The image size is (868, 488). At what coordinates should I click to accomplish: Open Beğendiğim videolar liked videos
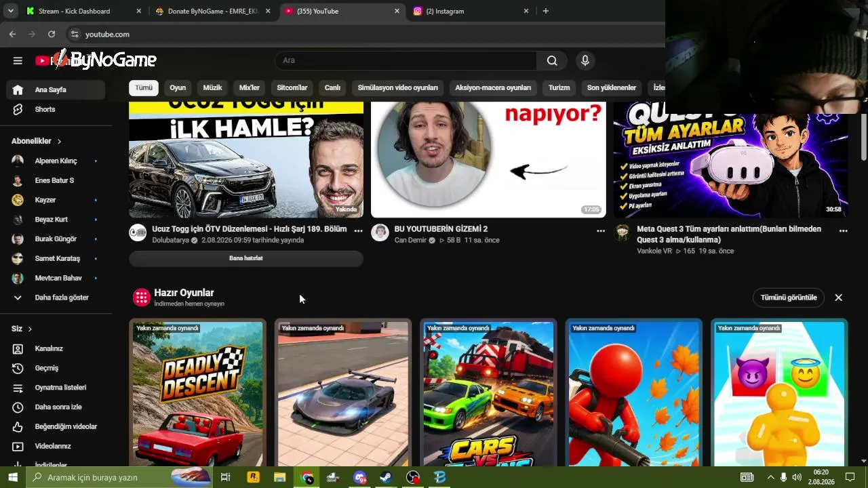56,426
